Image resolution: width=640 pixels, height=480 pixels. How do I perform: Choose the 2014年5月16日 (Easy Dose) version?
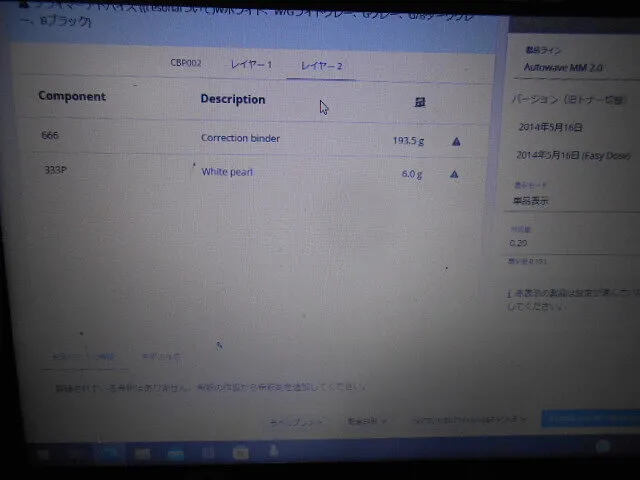point(568,156)
